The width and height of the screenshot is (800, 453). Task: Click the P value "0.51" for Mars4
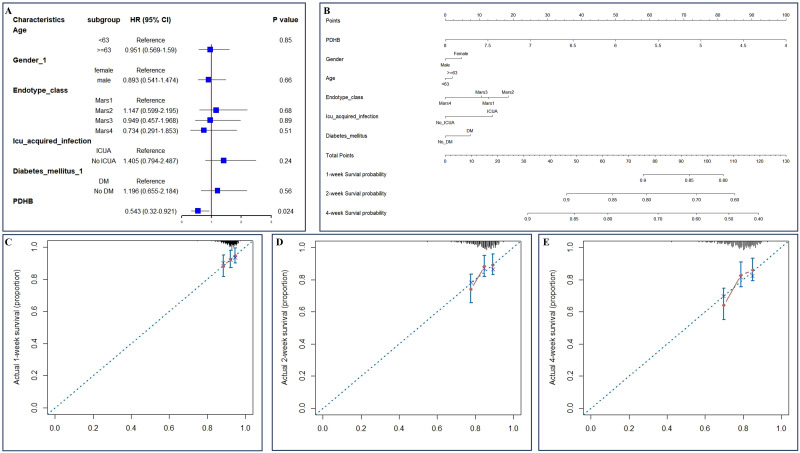point(286,131)
